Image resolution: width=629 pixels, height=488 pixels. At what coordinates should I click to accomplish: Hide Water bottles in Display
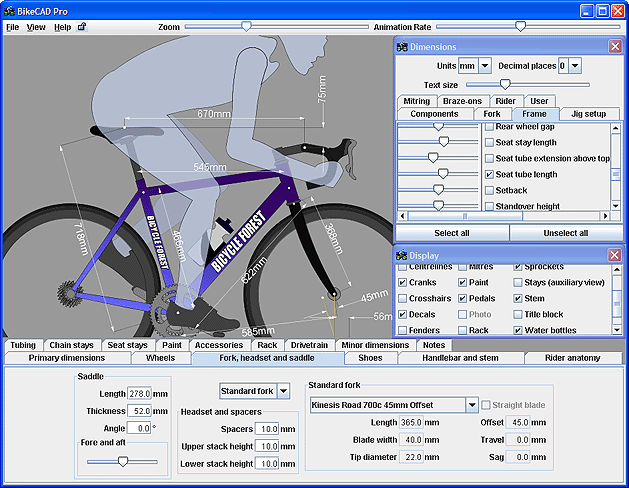517,330
